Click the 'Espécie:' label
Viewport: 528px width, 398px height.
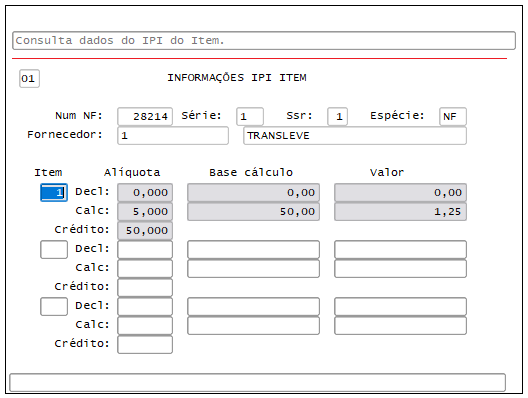397,115
